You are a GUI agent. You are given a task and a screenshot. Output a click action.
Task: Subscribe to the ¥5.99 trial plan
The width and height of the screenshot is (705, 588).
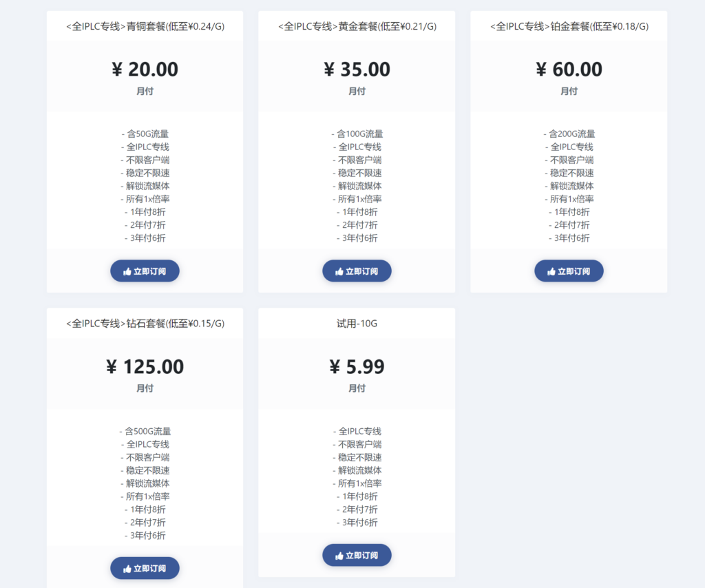357,555
